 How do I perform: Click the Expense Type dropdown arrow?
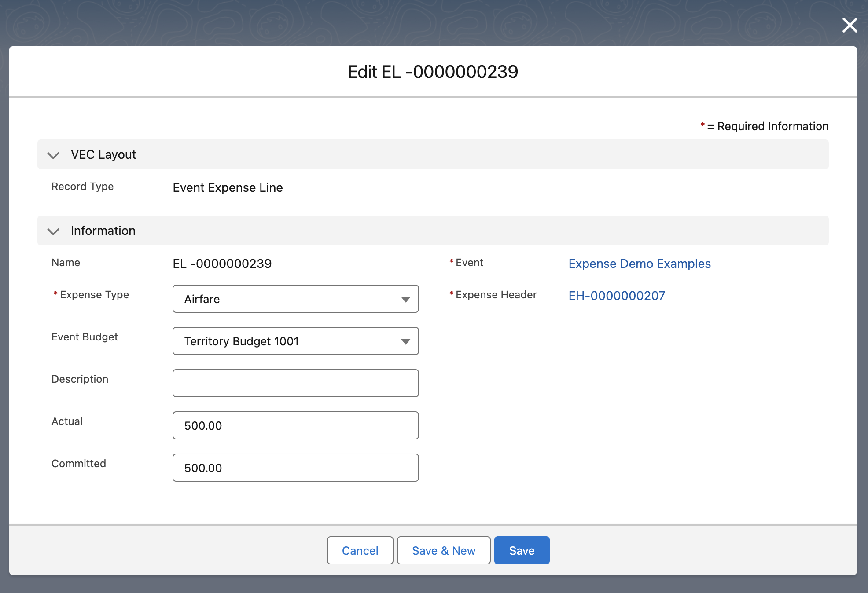click(x=405, y=299)
